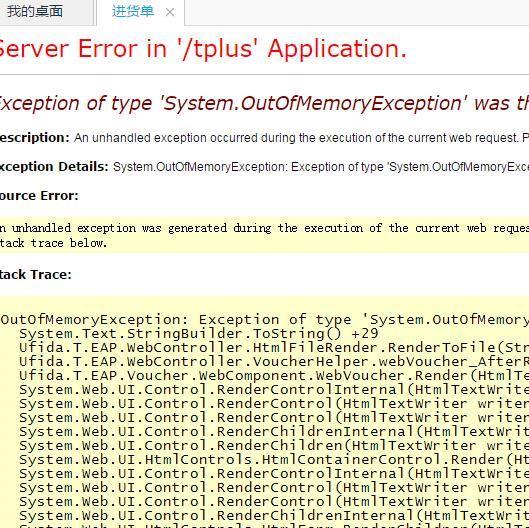Screen dimensions: 529x528
Task: Click the Source Error label
Action: 39,196
